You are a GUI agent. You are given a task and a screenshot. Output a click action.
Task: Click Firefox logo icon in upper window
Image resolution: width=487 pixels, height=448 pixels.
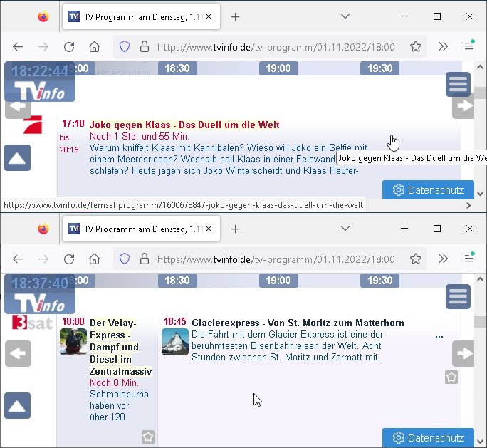tap(43, 16)
